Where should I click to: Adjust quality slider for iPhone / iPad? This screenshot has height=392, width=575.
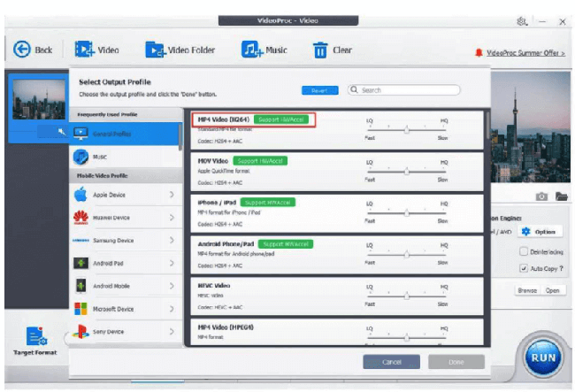406,212
